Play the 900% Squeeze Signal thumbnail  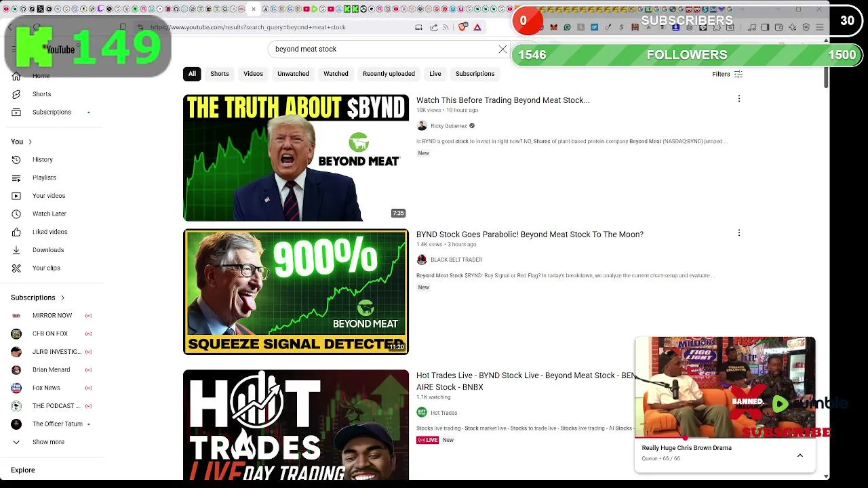pos(296,292)
